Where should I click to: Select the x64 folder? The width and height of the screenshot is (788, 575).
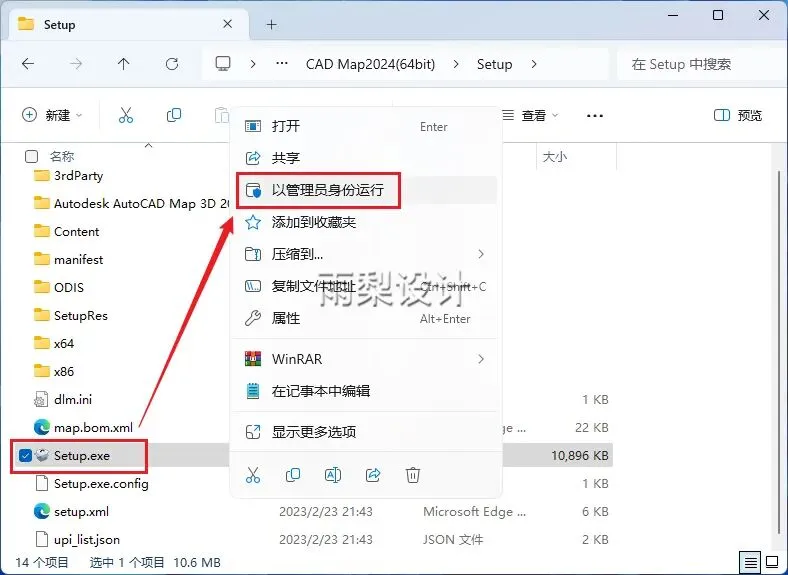[x=54, y=344]
